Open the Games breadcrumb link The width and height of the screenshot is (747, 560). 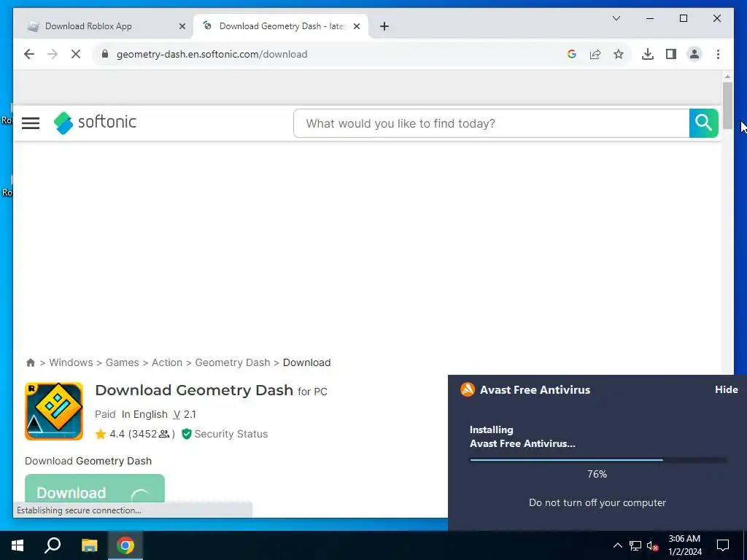[123, 363]
